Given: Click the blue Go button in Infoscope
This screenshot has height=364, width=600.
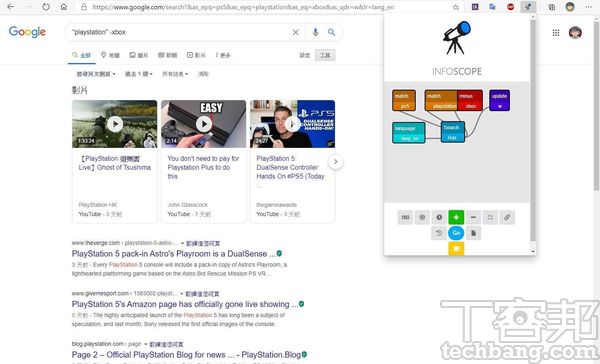Looking at the screenshot, I should coord(456,233).
